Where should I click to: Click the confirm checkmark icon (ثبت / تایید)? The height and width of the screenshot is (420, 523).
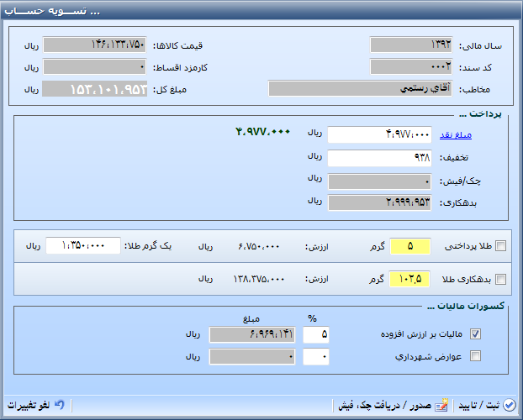click(509, 405)
